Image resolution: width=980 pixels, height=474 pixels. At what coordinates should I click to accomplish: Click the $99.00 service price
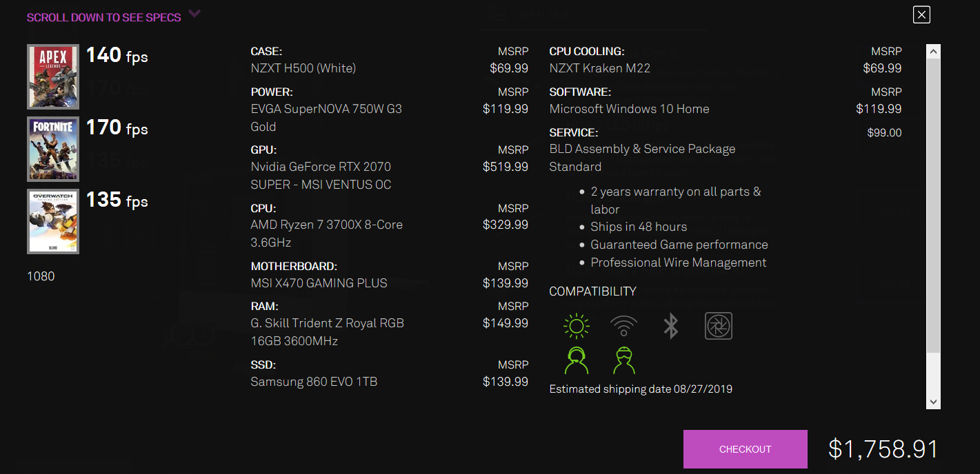[x=885, y=133]
